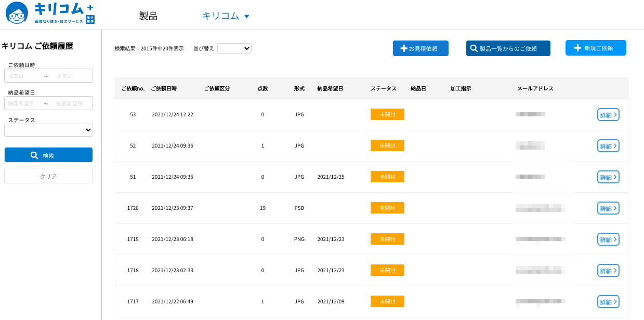644x320 pixels.
Task: Click the 納品希望日 end date field
Action: (72, 103)
